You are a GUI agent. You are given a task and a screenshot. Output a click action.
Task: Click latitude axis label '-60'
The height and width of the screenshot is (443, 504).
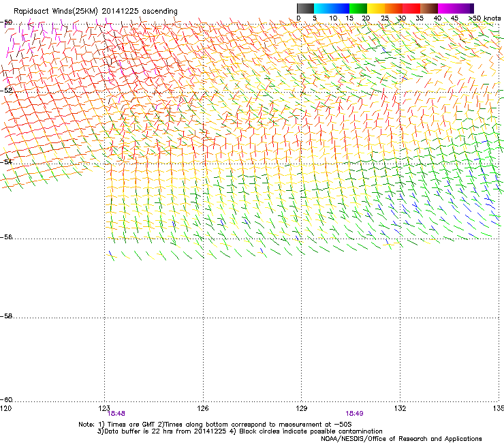(6, 400)
